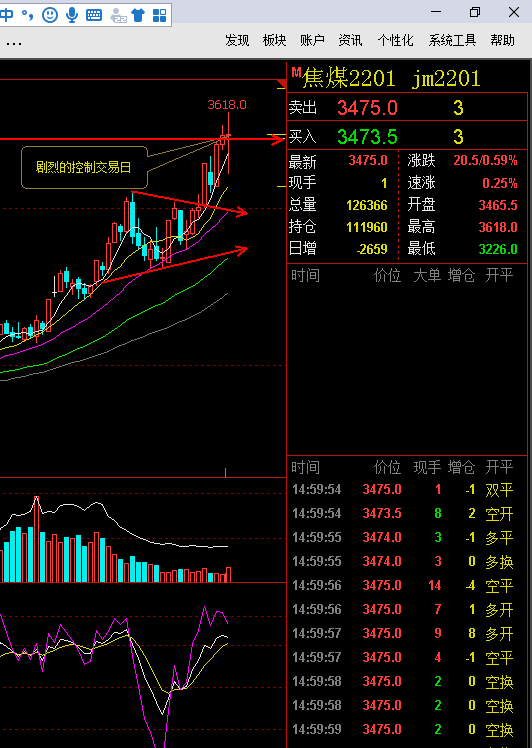Expand the 个性化 menu
The image size is (532, 748).
click(395, 41)
